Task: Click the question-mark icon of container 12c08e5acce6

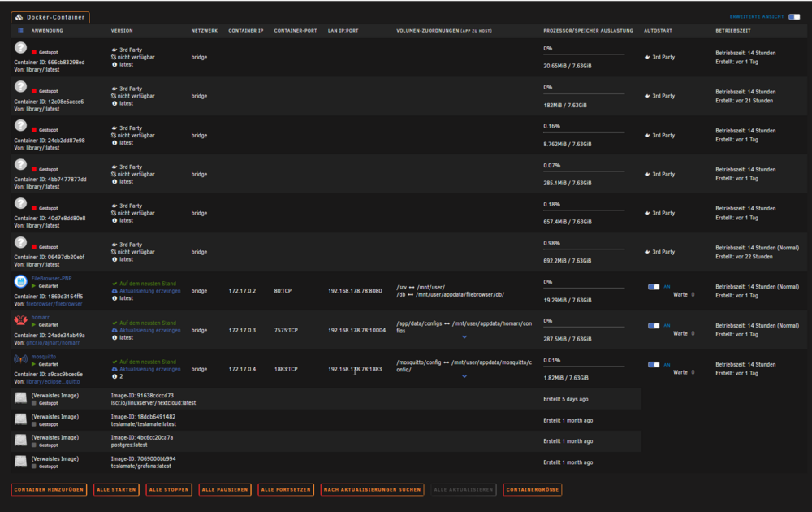Action: 20,86
